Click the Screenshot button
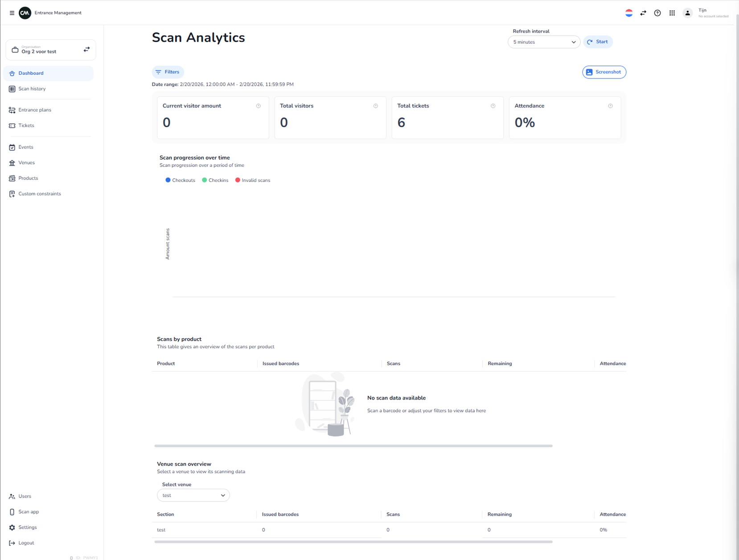739x560 pixels. pos(604,72)
